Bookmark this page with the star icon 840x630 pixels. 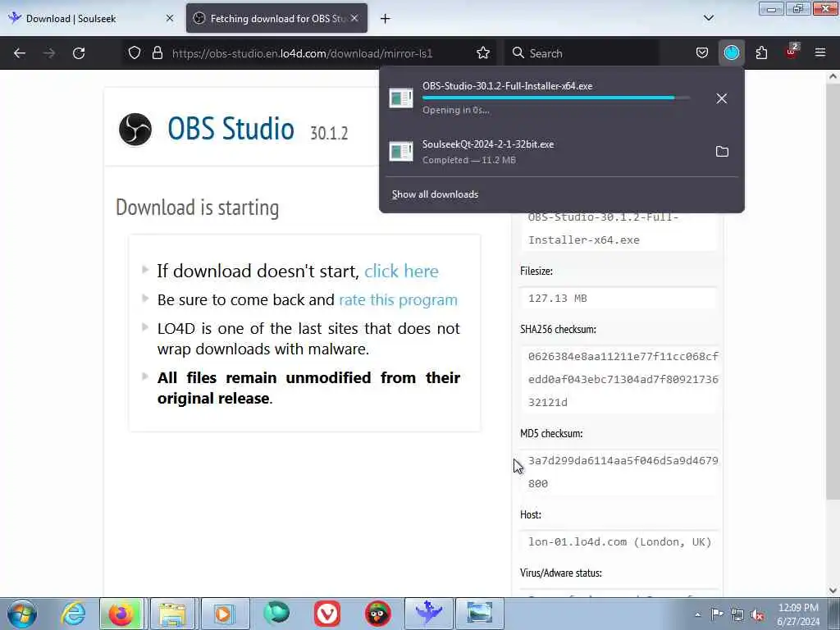pos(482,53)
